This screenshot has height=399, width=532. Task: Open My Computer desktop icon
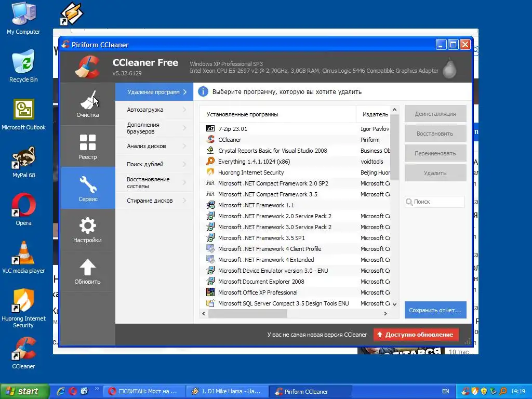tap(23, 18)
